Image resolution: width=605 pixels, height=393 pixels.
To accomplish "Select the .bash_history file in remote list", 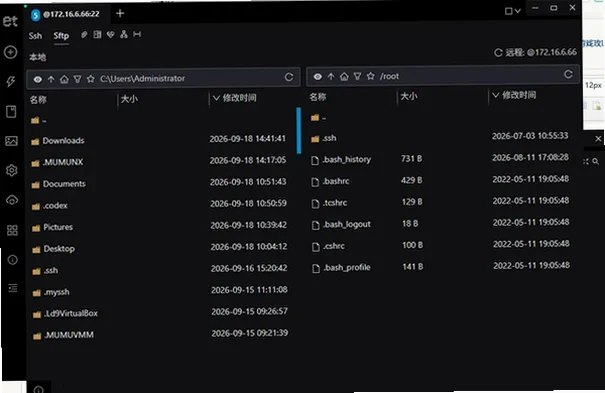I will pos(443,159).
